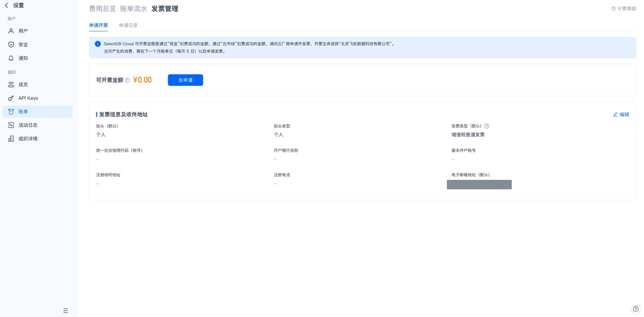Select the ¥0.00 invoiceable amount
This screenshot has height=317, width=644.
pos(142,80)
